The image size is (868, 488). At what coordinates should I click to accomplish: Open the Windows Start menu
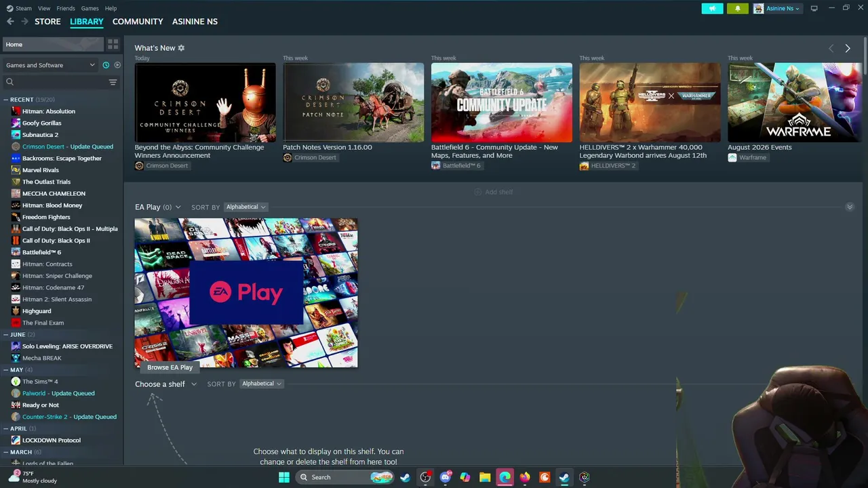(x=284, y=477)
